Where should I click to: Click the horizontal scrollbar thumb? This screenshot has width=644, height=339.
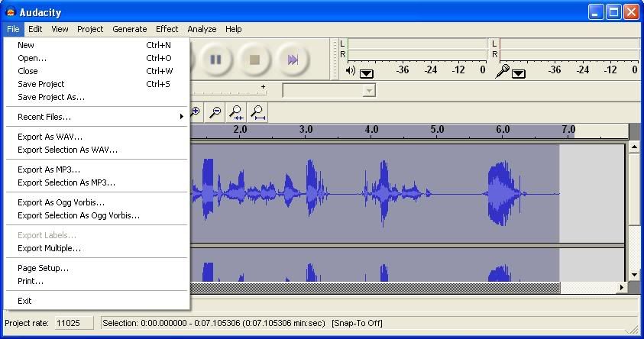pyautogui.click(x=375, y=288)
